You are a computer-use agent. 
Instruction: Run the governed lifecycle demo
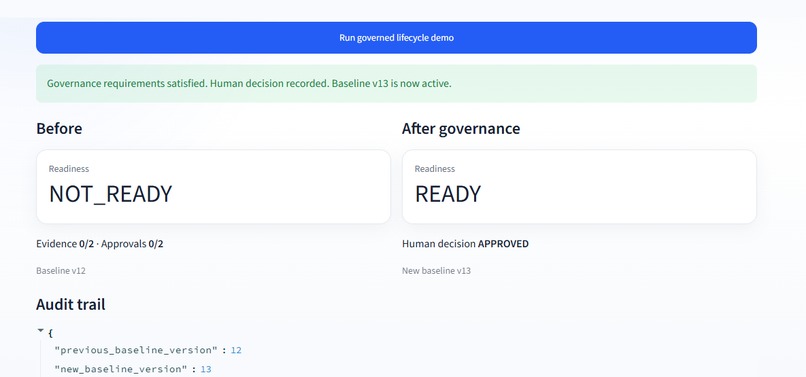(396, 38)
